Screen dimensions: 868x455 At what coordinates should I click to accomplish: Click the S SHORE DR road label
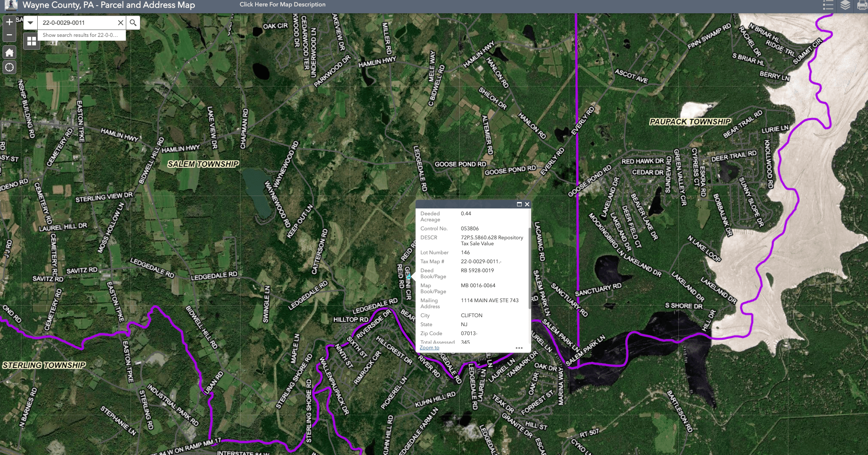point(684,306)
